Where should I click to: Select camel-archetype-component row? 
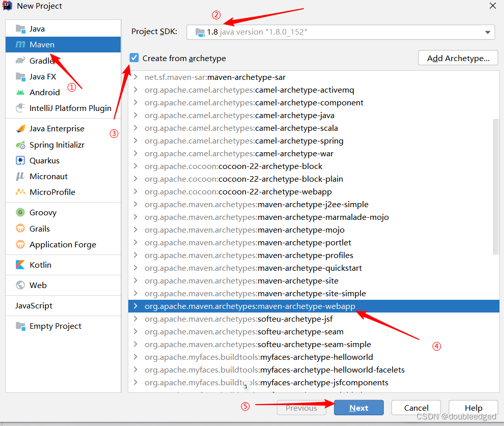tap(314, 102)
